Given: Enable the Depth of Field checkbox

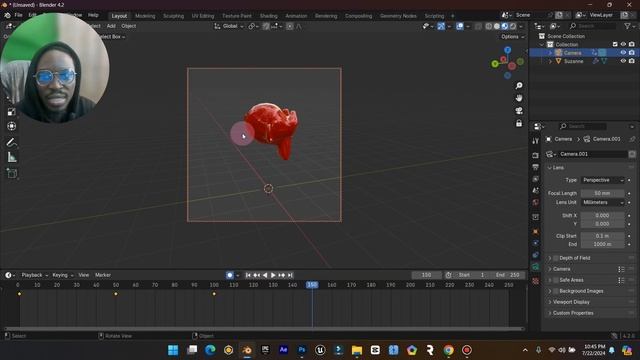Looking at the screenshot, I should pos(556,258).
